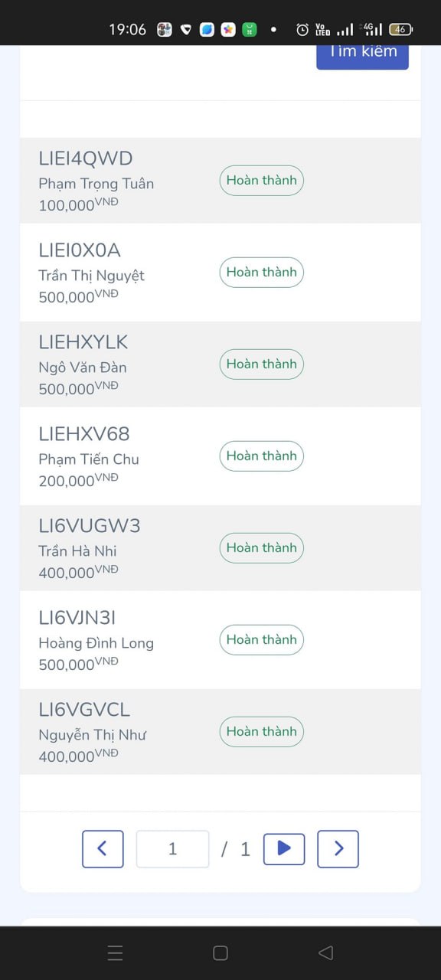Tap the Android home square icon
The width and height of the screenshot is (441, 980).
click(x=220, y=952)
